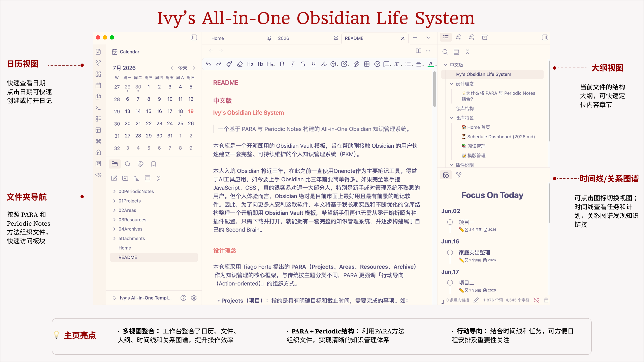Image resolution: width=644 pixels, height=362 pixels.
Task: Collapse the 设计理念 outline section
Action: (x=451, y=84)
